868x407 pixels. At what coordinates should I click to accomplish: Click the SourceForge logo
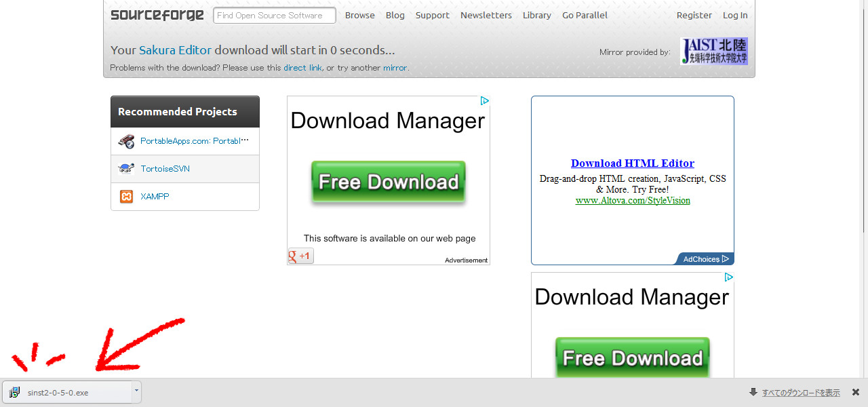pyautogui.click(x=157, y=15)
